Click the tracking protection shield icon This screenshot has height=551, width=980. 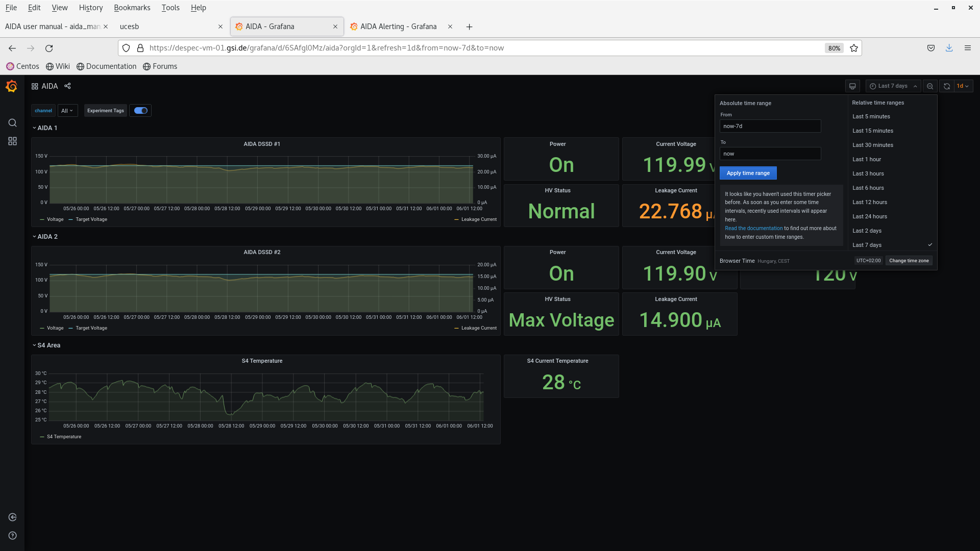pyautogui.click(x=126, y=48)
